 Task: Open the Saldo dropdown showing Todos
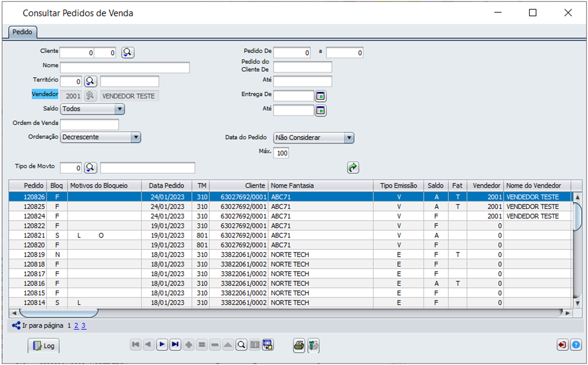tap(93, 109)
